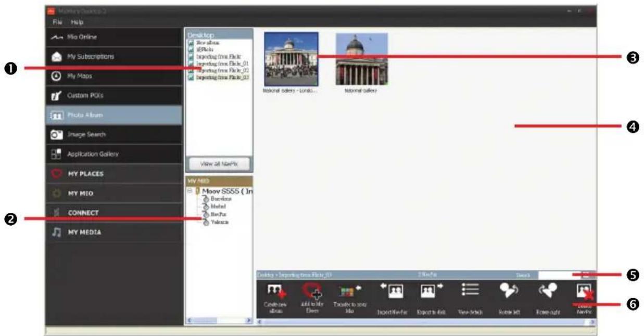This screenshot has width=644, height=336.
Task: Select My Subscriptions in sidebar
Action: (x=114, y=57)
